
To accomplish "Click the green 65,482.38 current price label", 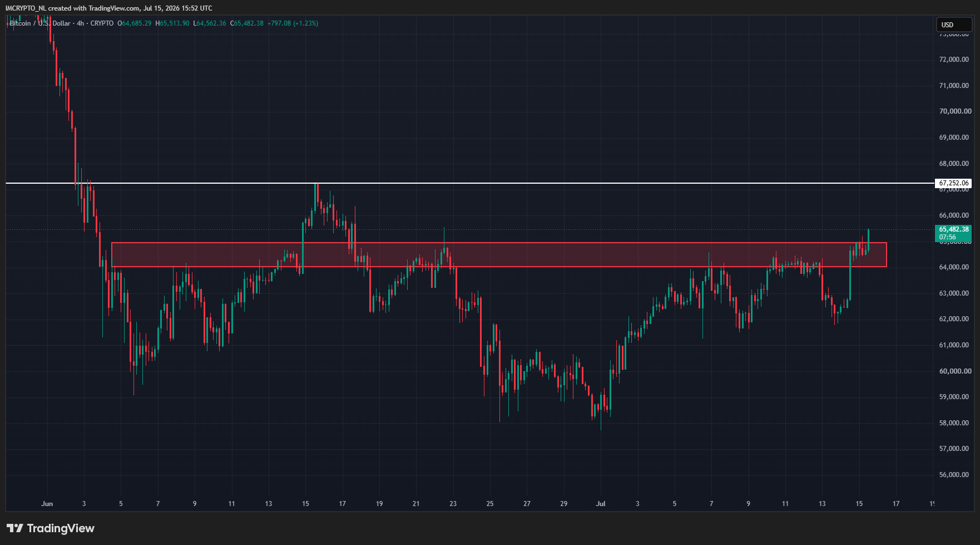I will click(953, 229).
